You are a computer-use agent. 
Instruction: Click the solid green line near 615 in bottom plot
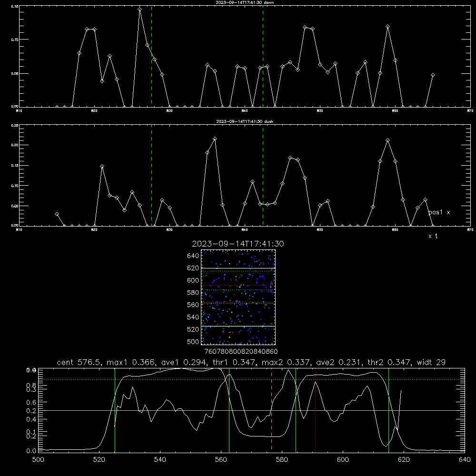(388, 410)
